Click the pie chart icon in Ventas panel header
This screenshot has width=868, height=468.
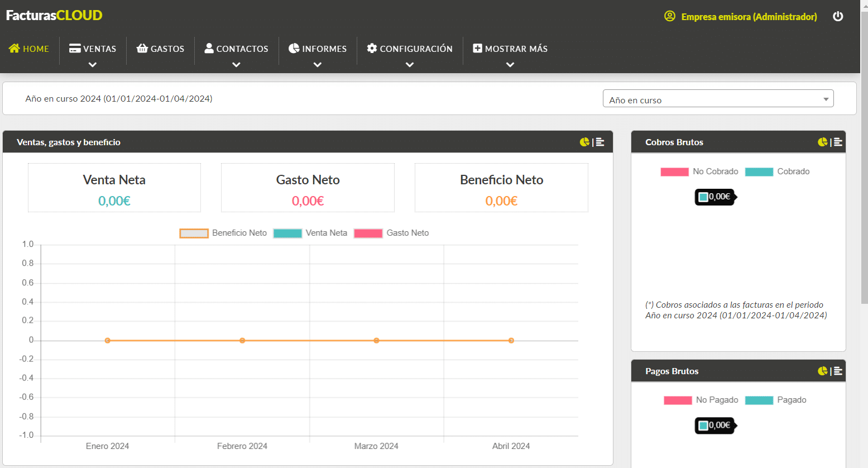point(584,142)
